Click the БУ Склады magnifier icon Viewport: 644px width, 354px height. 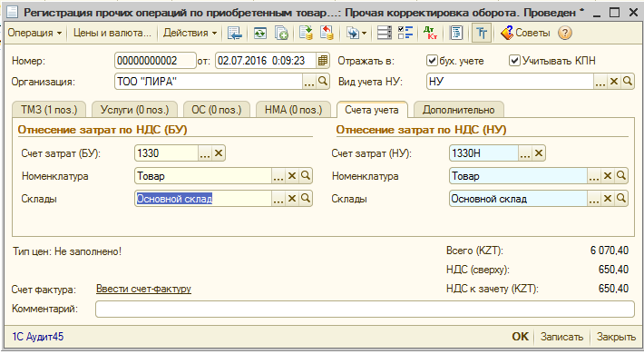coord(305,199)
